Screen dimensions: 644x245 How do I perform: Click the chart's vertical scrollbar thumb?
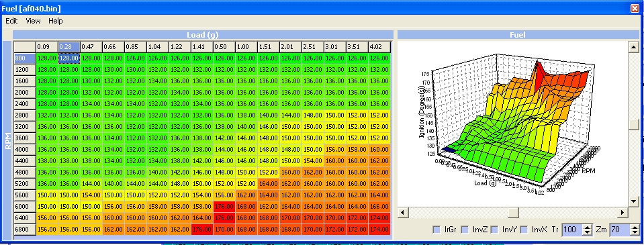634,124
